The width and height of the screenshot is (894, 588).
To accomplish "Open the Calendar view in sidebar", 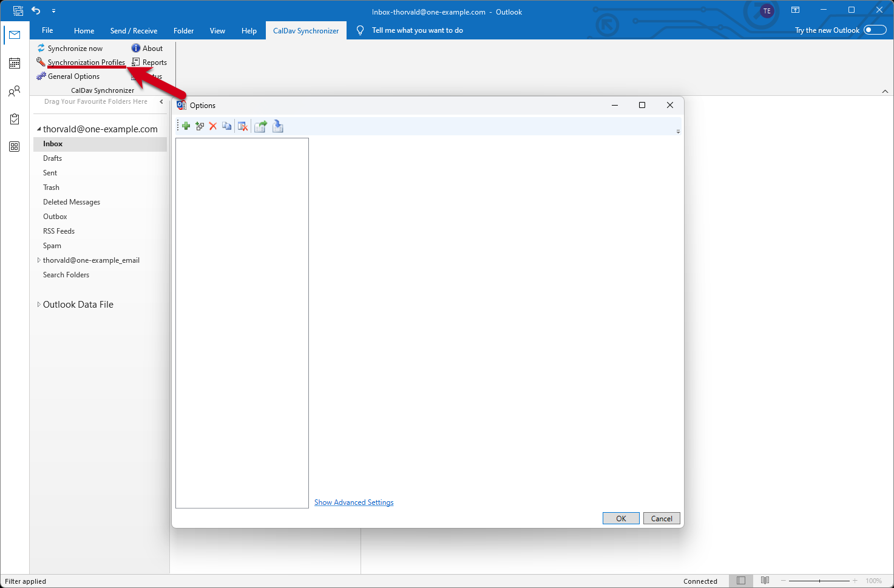I will pyautogui.click(x=15, y=63).
